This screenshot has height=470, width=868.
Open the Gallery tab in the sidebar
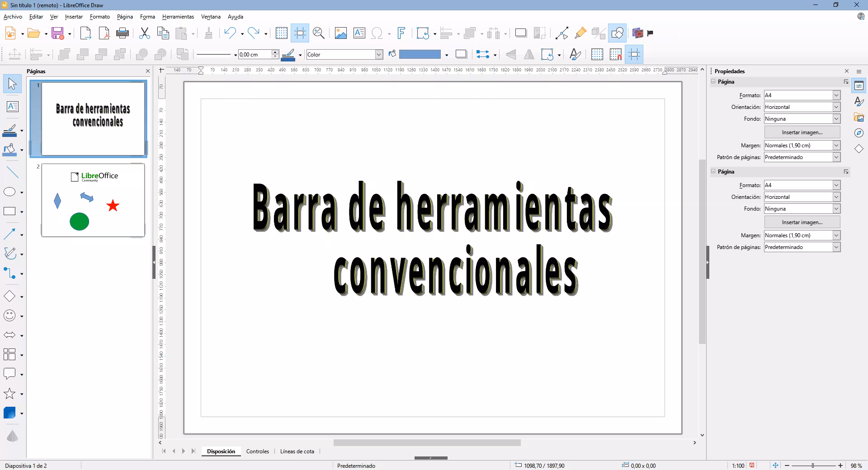pyautogui.click(x=859, y=117)
